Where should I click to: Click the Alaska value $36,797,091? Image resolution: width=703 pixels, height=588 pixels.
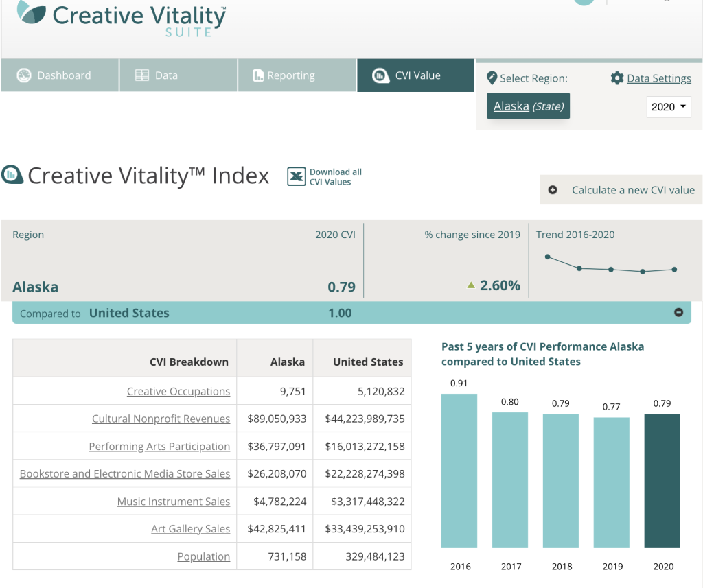tap(277, 447)
